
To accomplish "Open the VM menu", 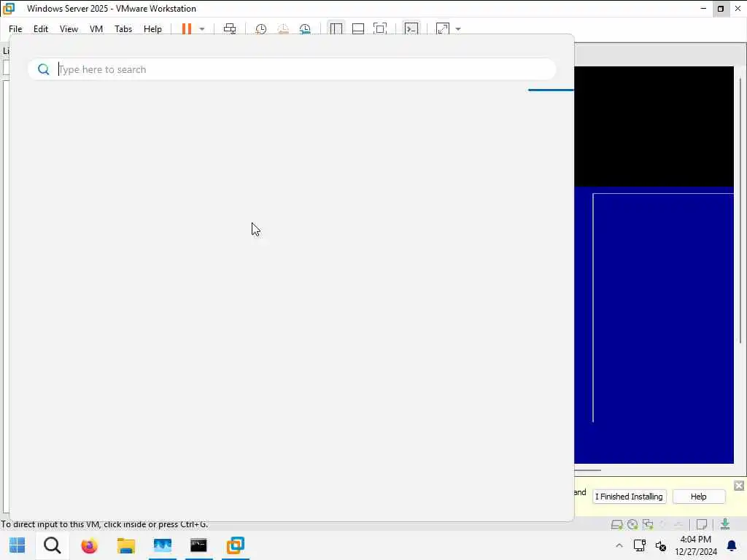I will (96, 29).
